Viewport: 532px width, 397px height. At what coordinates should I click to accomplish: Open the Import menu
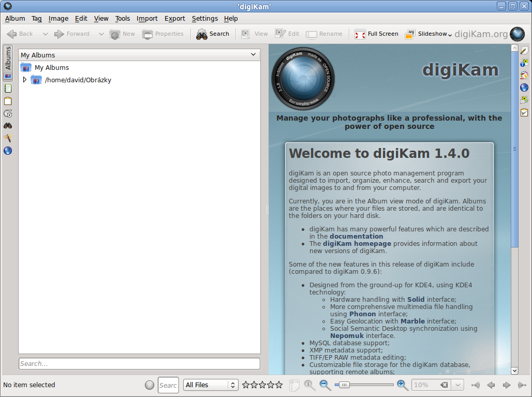[147, 18]
